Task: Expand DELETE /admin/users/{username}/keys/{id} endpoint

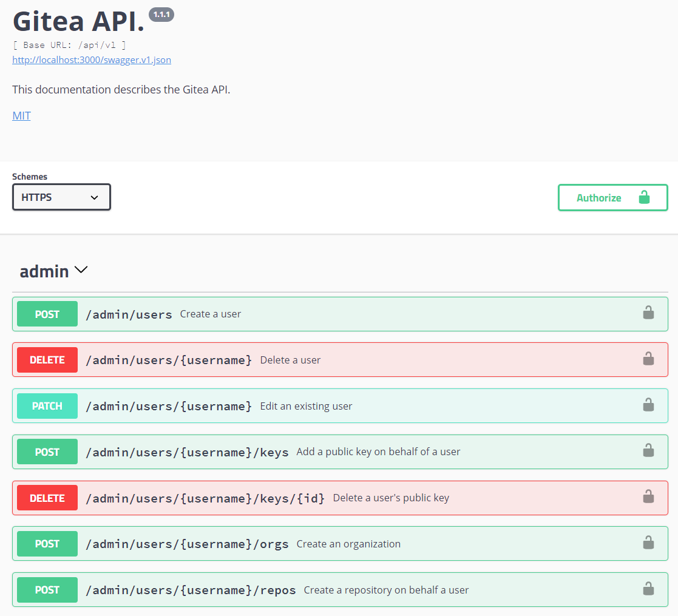Action: [x=340, y=498]
